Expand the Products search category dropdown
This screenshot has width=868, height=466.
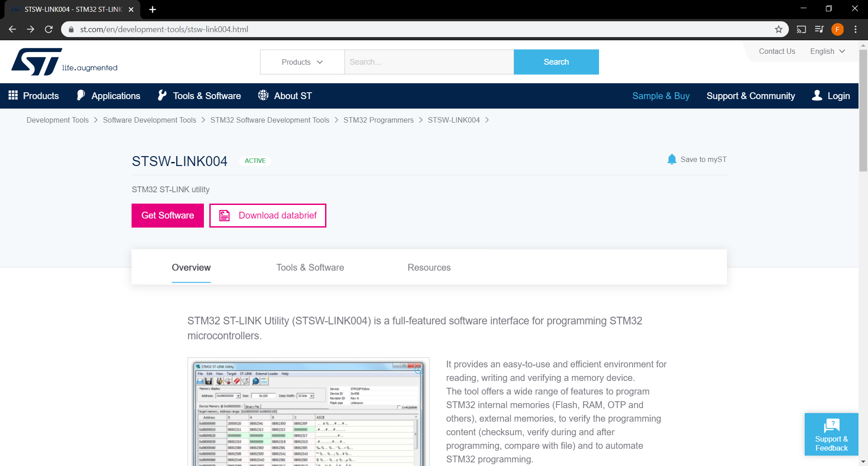coord(302,62)
